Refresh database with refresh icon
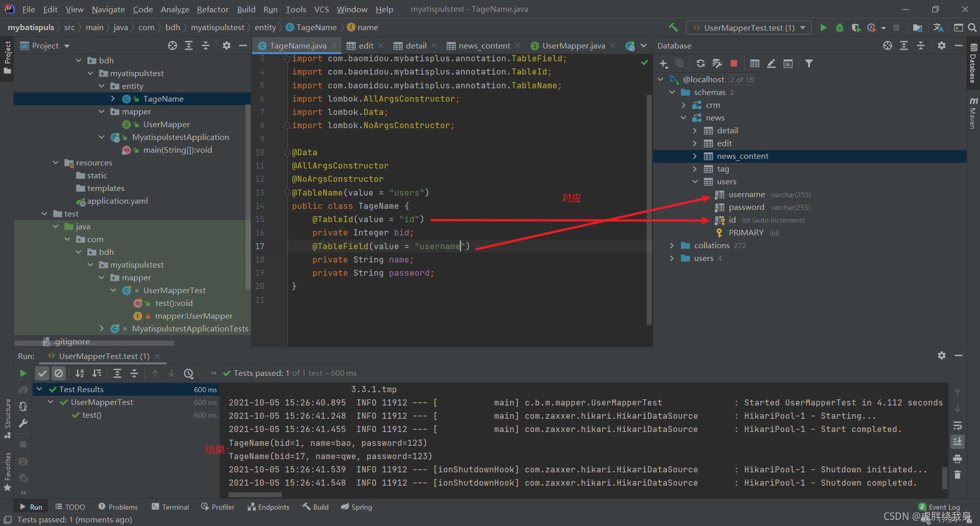This screenshot has height=526, width=980. [x=701, y=63]
